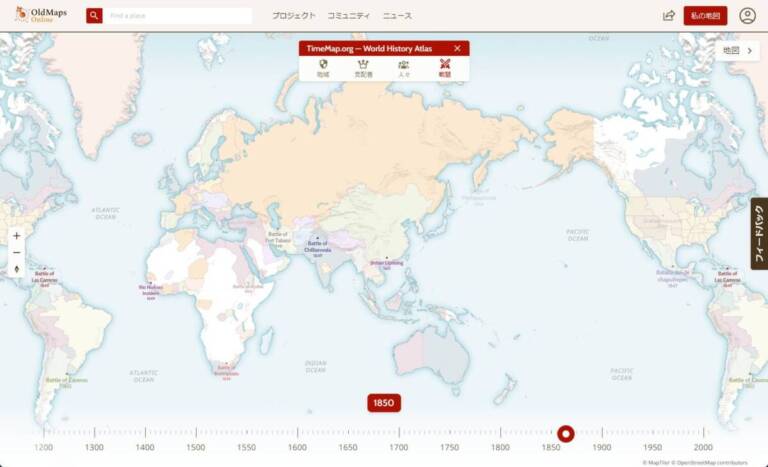
Task: Click the OldMaps Online logo
Action: pos(41,15)
